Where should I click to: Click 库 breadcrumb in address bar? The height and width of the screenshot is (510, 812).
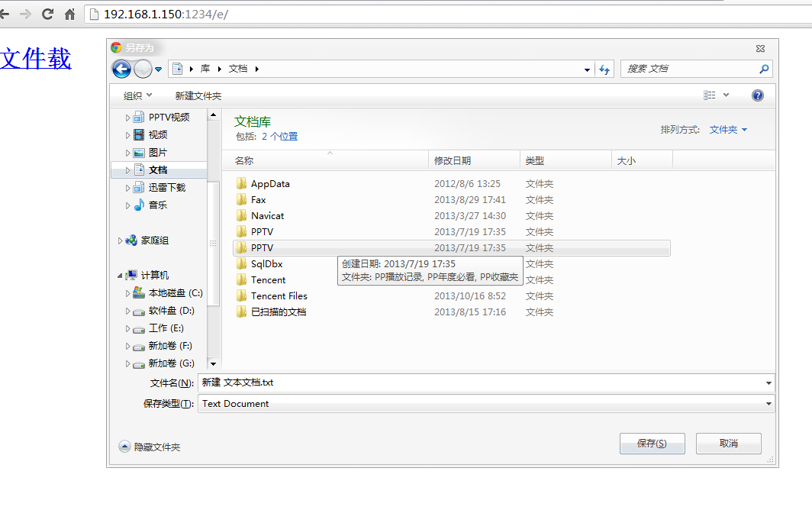point(205,69)
